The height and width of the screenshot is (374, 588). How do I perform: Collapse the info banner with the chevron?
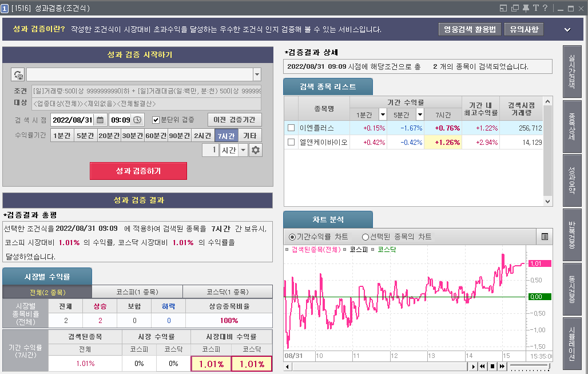click(567, 30)
